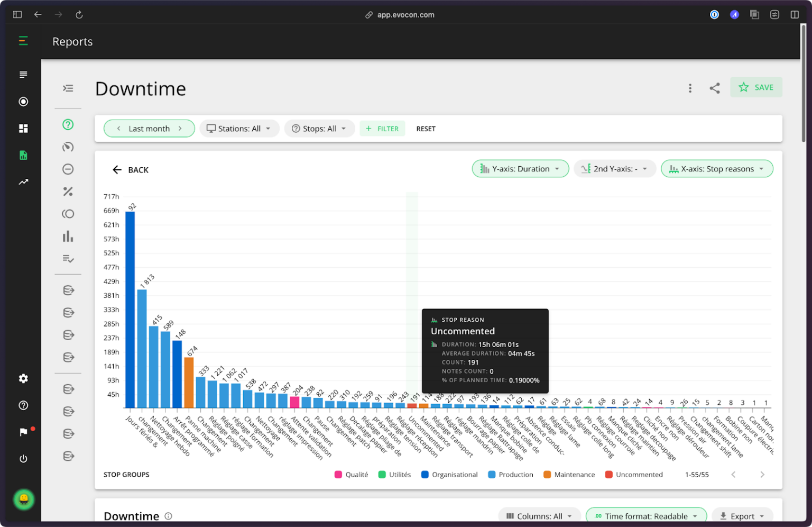The height and width of the screenshot is (527, 812).
Task: Open the Y-axis: Duration dropdown
Action: [520, 169]
